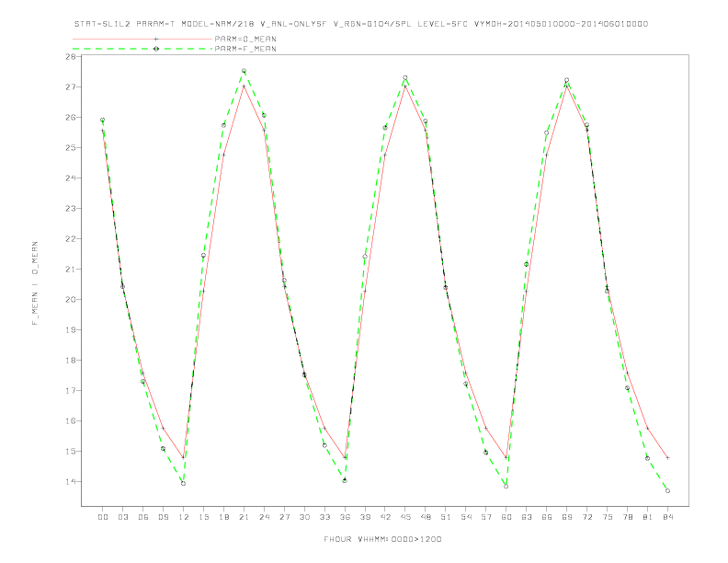Click F_MEAN circle marker at hour 15

pyautogui.click(x=203, y=255)
